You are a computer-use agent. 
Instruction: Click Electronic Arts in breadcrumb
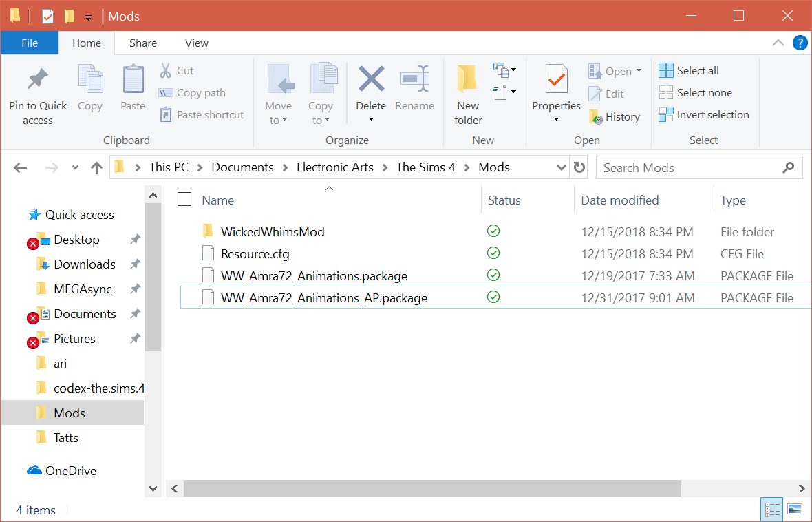(x=334, y=167)
